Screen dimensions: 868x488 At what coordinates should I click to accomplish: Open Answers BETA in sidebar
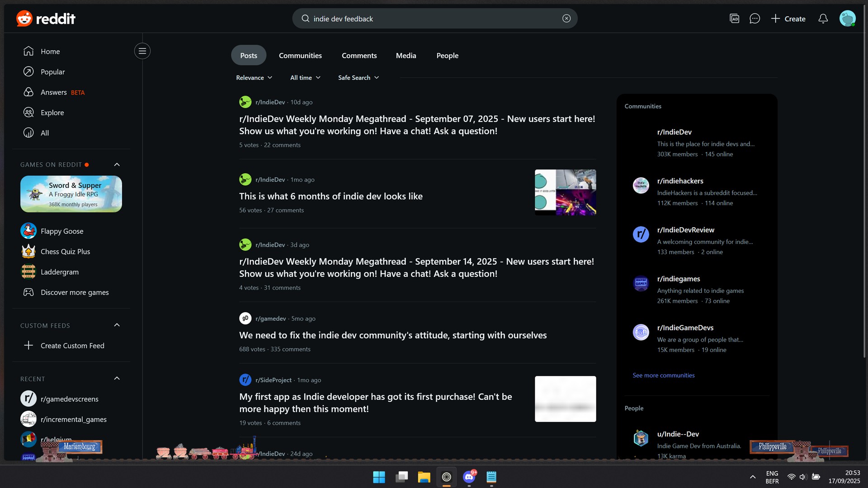[x=54, y=92]
